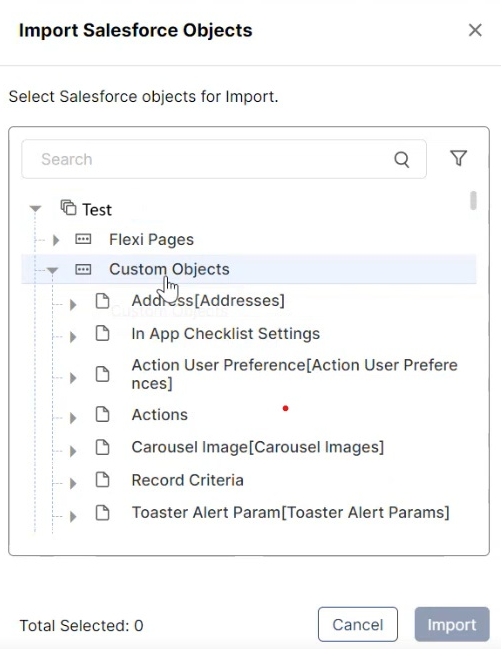The width and height of the screenshot is (501, 649).
Task: Expand the Action User Preference item
Action: (73, 378)
